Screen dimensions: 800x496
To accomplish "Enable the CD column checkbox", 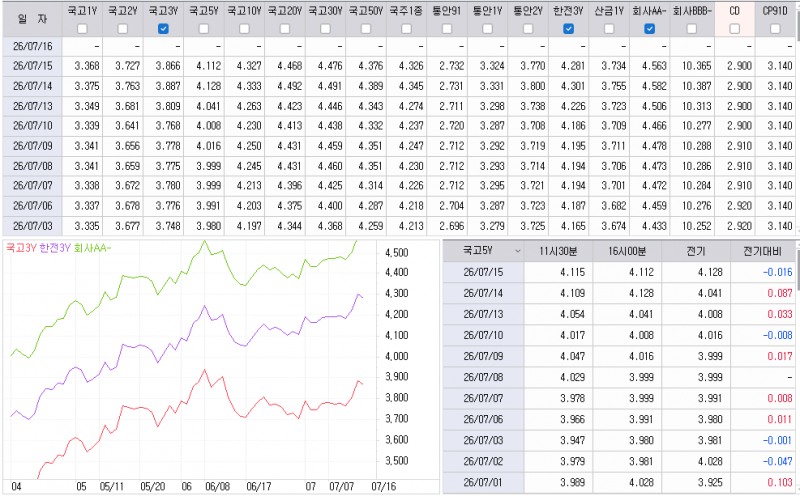I will click(x=735, y=29).
